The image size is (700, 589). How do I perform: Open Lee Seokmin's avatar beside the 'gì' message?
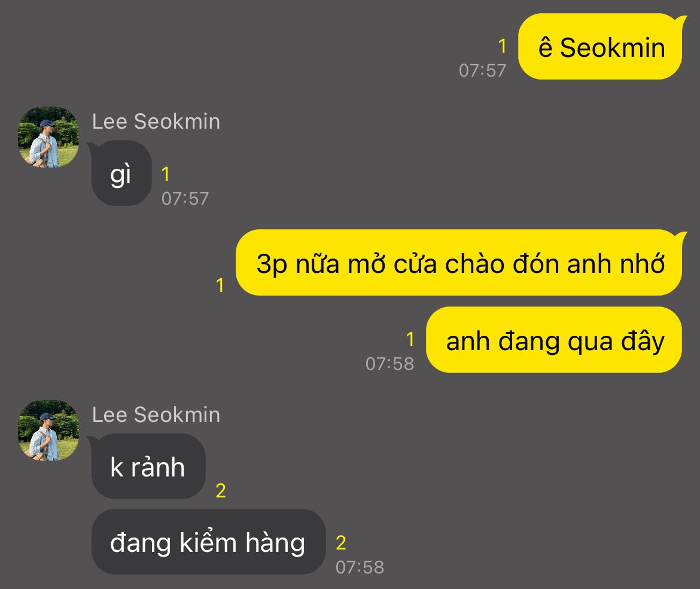point(48,138)
